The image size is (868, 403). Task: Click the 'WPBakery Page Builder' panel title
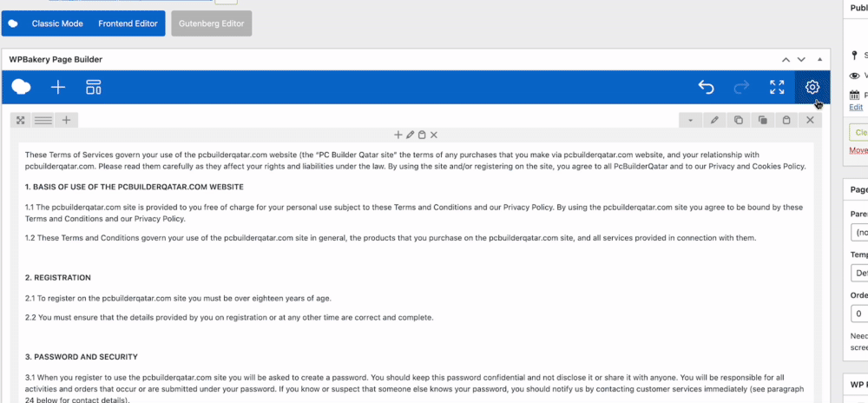coord(56,59)
